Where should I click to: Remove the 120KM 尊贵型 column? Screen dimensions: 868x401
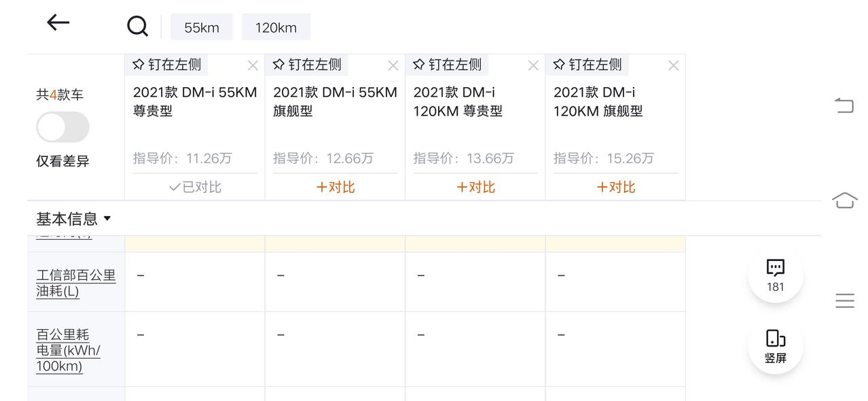533,66
